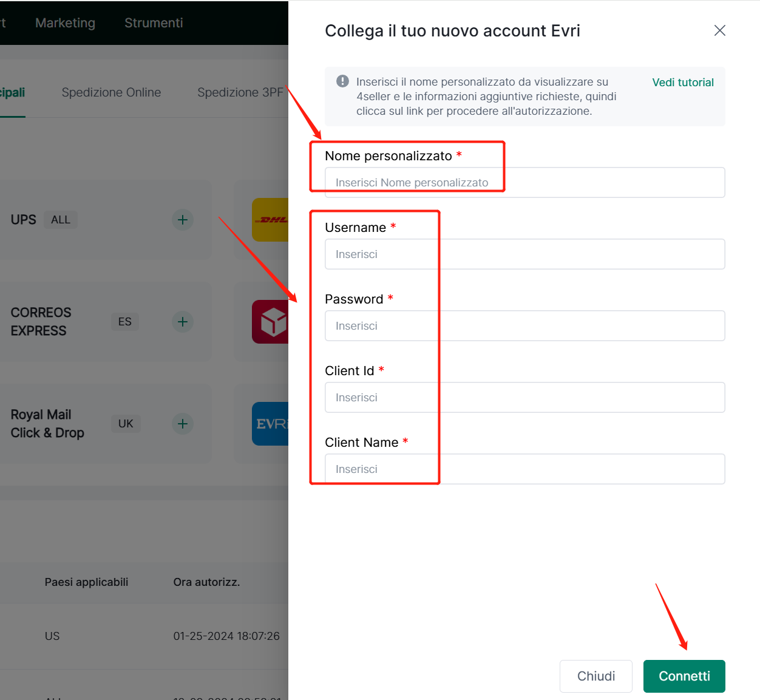This screenshot has height=700, width=760.
Task: Select the Client Name input box
Action: coord(525,469)
